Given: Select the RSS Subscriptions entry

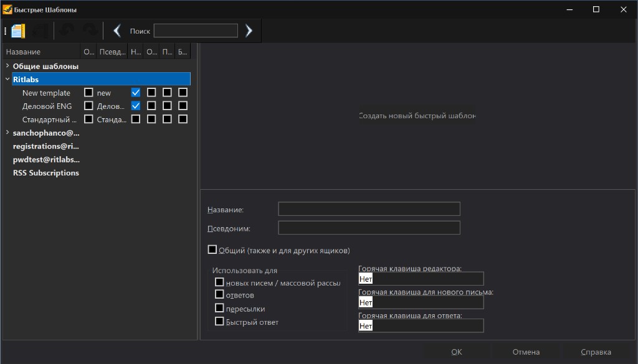Looking at the screenshot, I should [x=46, y=173].
